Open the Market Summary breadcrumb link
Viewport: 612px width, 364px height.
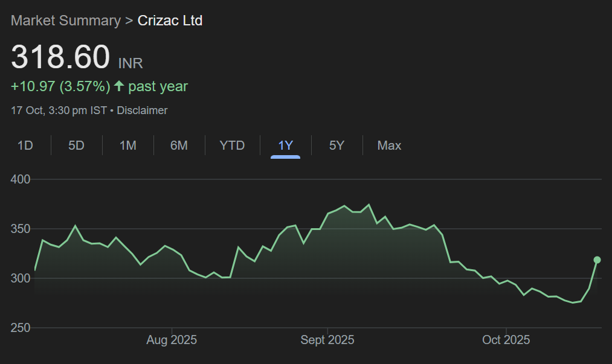(66, 21)
